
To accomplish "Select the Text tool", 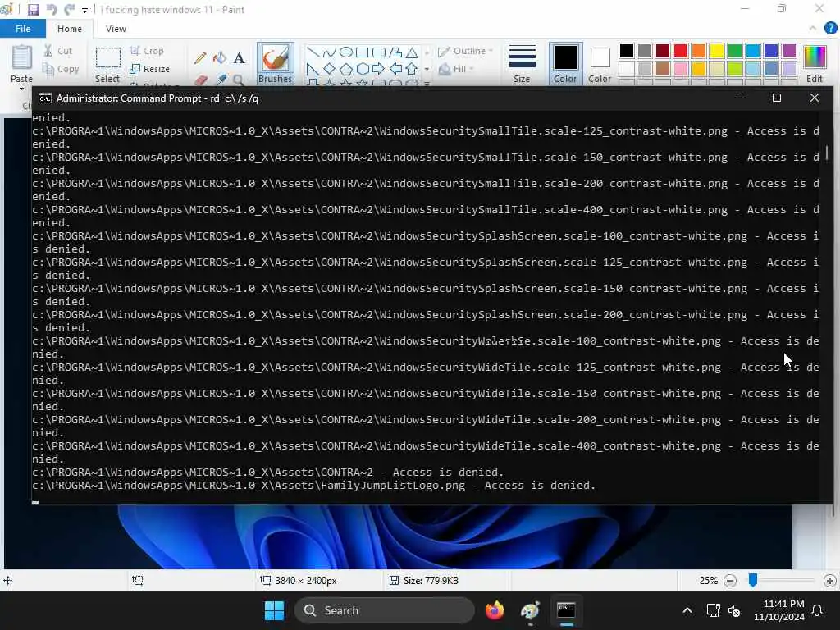I will pos(239,58).
